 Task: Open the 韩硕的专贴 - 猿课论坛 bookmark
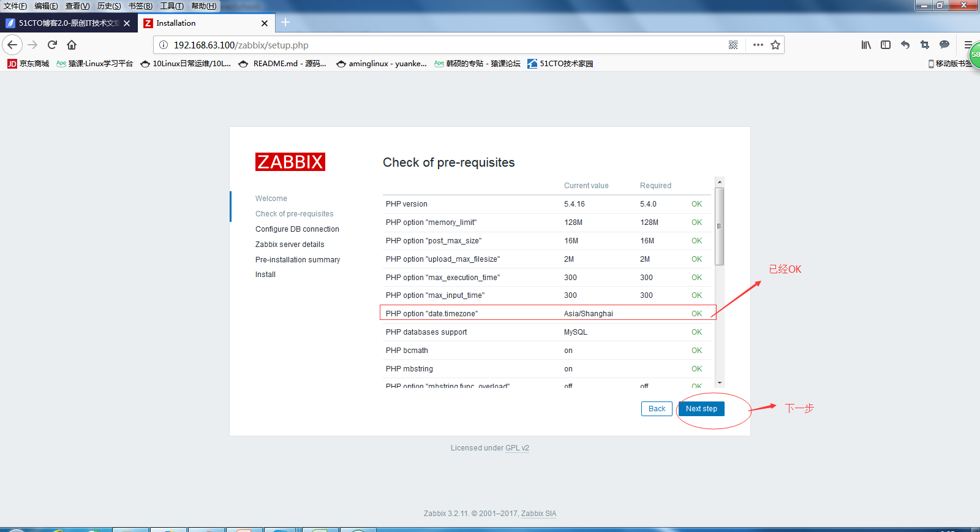click(x=477, y=64)
